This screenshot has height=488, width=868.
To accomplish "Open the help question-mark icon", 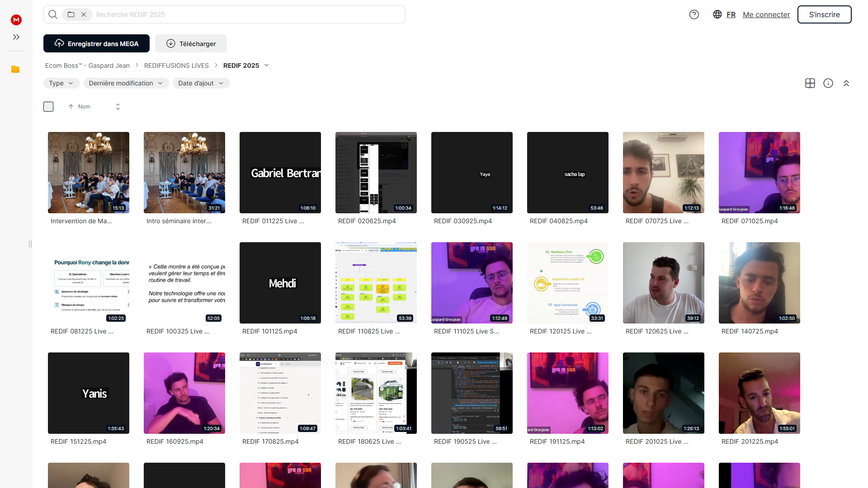I will [694, 14].
